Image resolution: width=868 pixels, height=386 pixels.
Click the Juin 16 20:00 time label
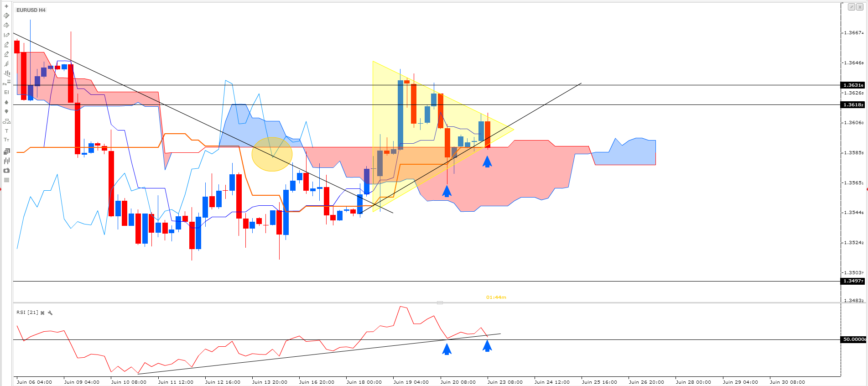(x=317, y=382)
